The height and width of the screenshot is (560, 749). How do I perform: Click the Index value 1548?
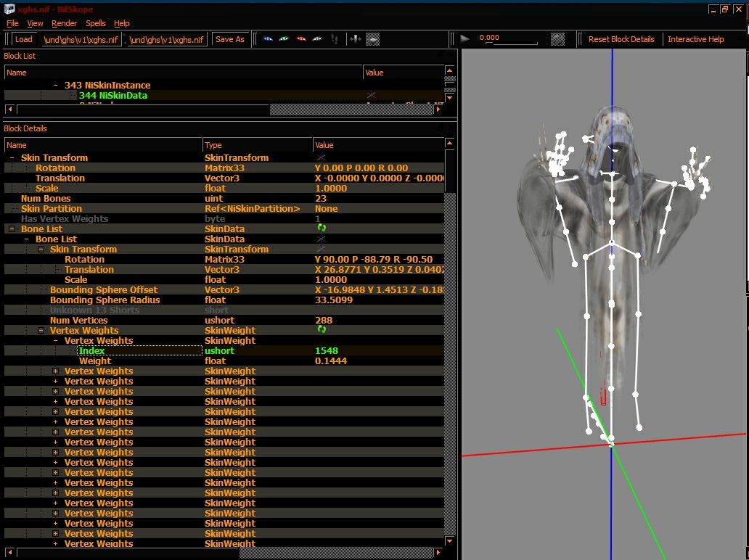click(x=327, y=350)
